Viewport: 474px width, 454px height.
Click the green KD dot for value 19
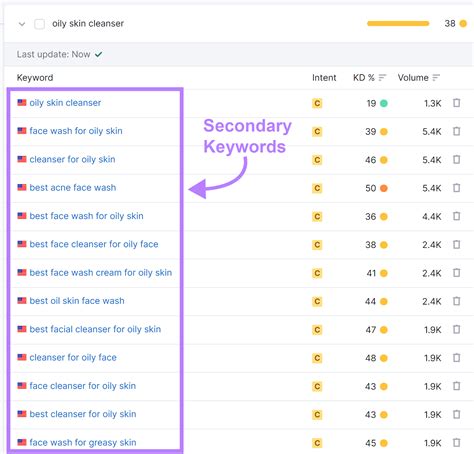(384, 103)
